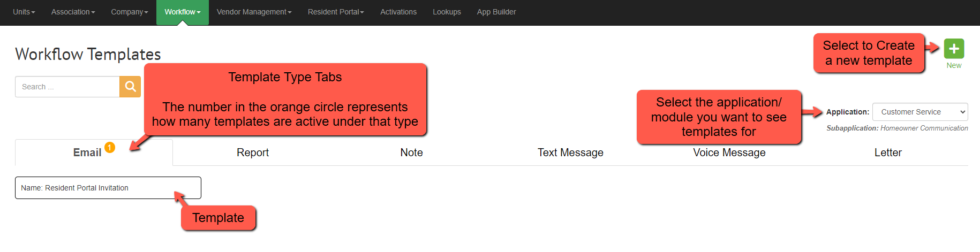Expand the Association menu
The image size is (980, 252).
73,12
